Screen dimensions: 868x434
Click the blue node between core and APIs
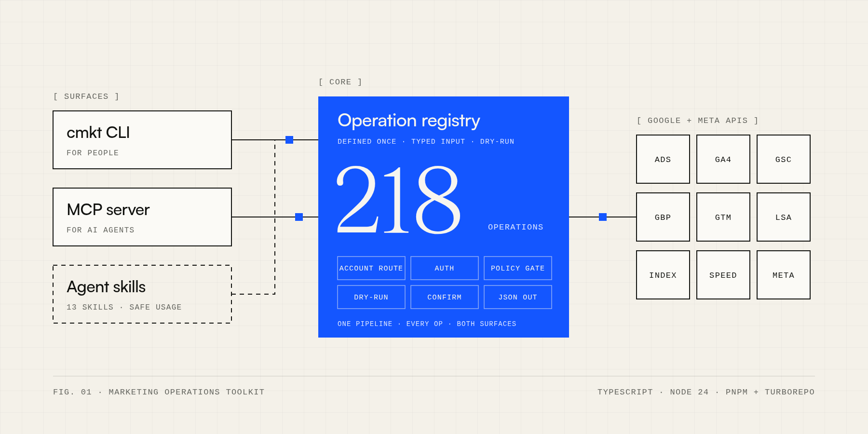(x=603, y=217)
